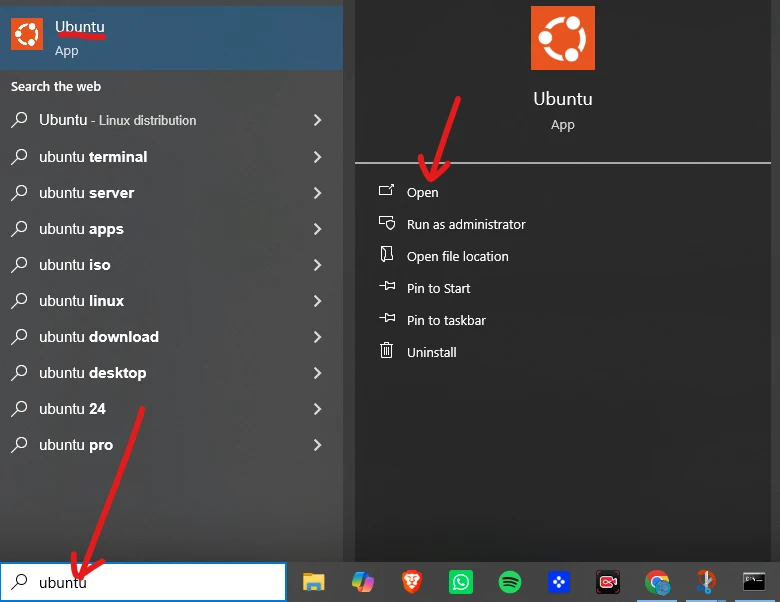Image resolution: width=780 pixels, height=602 pixels.
Task: Expand chevron for ubuntu iso
Action: 317,265
